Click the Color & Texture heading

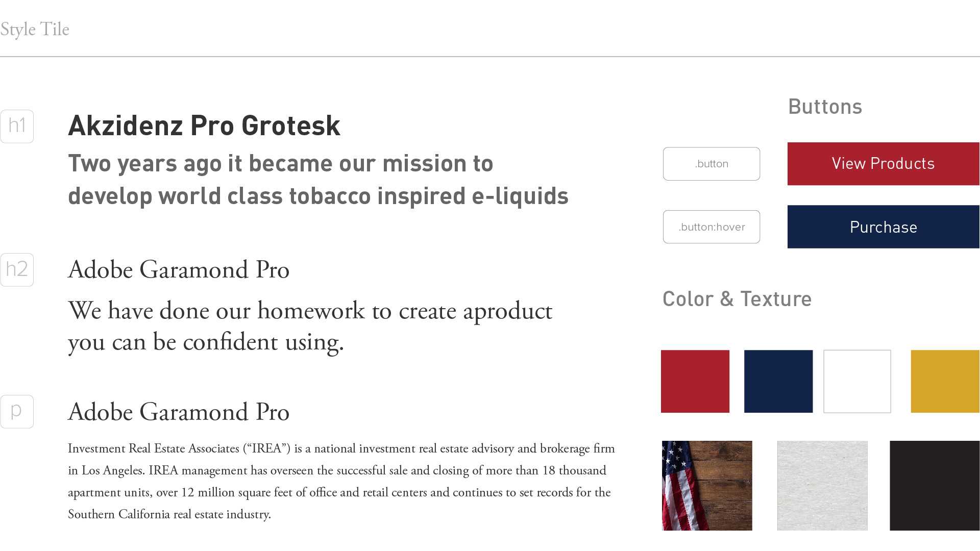click(737, 299)
